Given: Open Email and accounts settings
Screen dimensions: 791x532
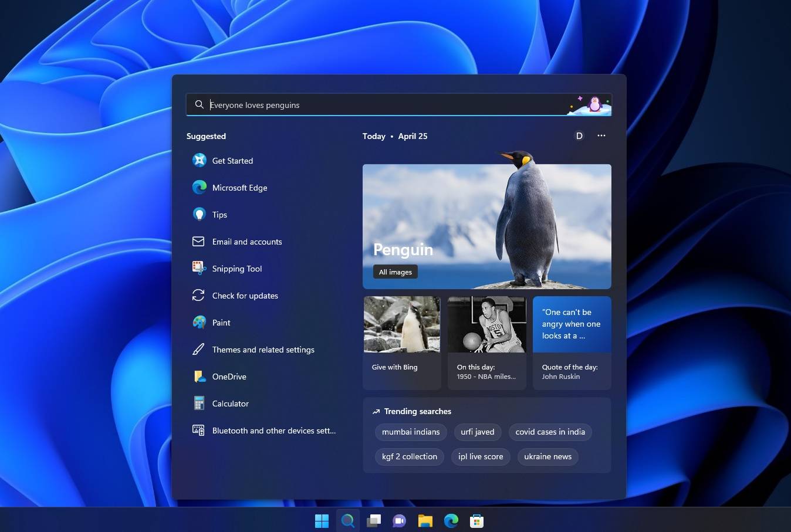Looking at the screenshot, I should point(246,241).
